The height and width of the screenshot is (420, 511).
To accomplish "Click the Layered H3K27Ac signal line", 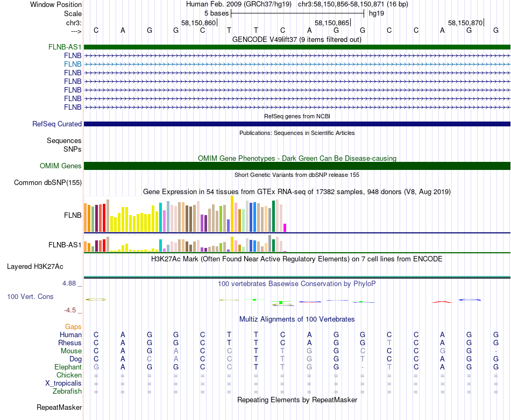I will (x=297, y=277).
